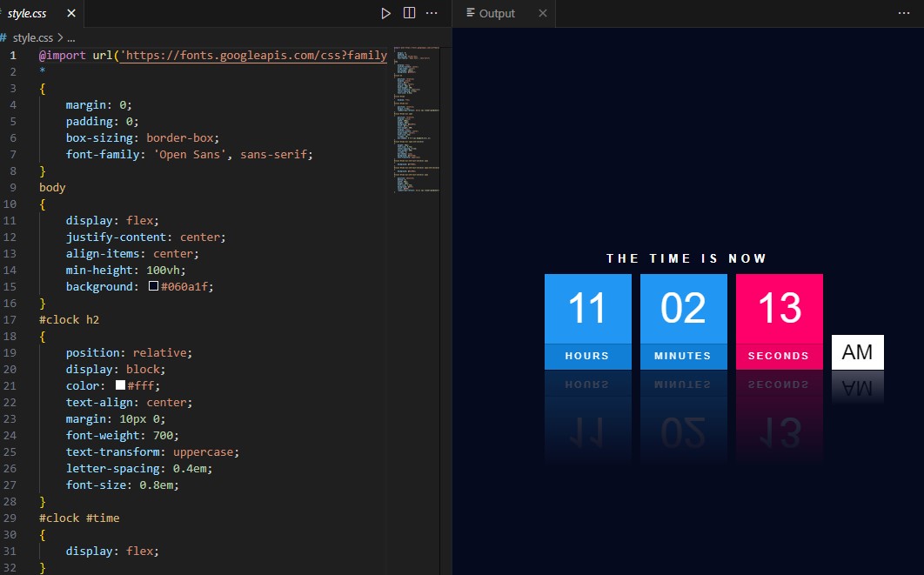Click the 'margin: 0;' line
The height and width of the screenshot is (575, 924).
(x=99, y=105)
